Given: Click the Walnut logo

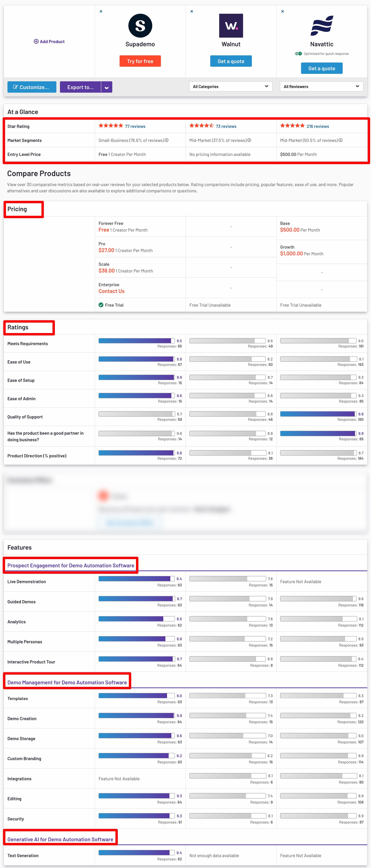Looking at the screenshot, I should [x=231, y=26].
